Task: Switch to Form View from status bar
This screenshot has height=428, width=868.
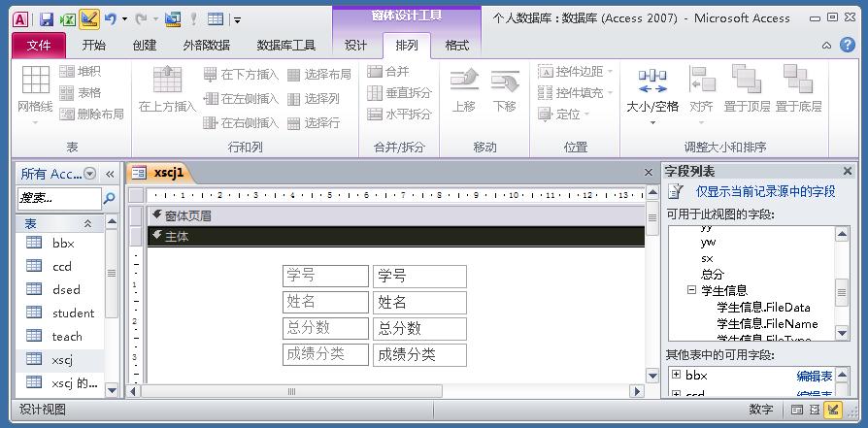Action: pos(796,410)
